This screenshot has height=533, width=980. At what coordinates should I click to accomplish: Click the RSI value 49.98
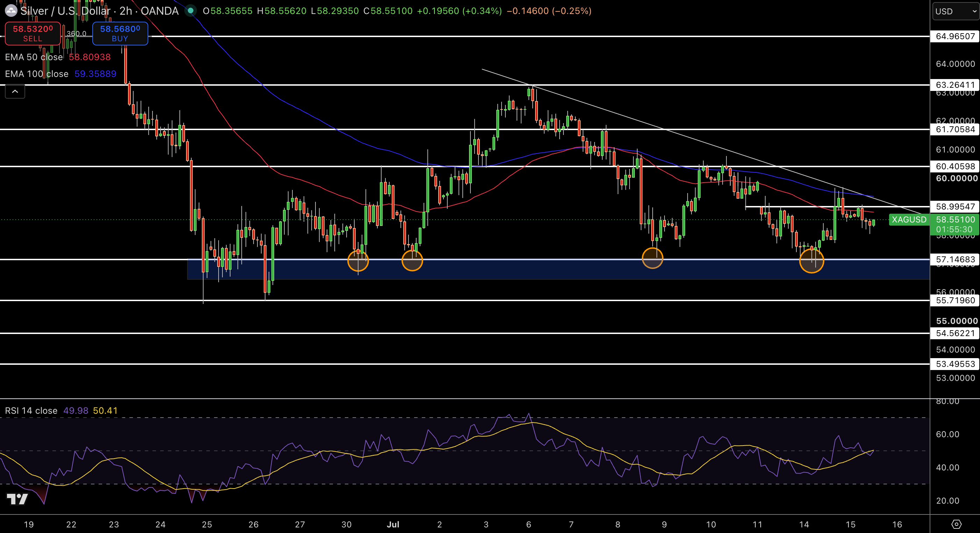coord(76,411)
